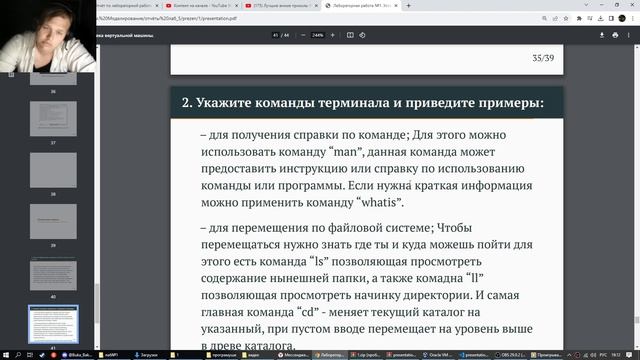Toggle Chrome side panel icon
640x360 pixels.
pyautogui.click(x=611, y=18)
